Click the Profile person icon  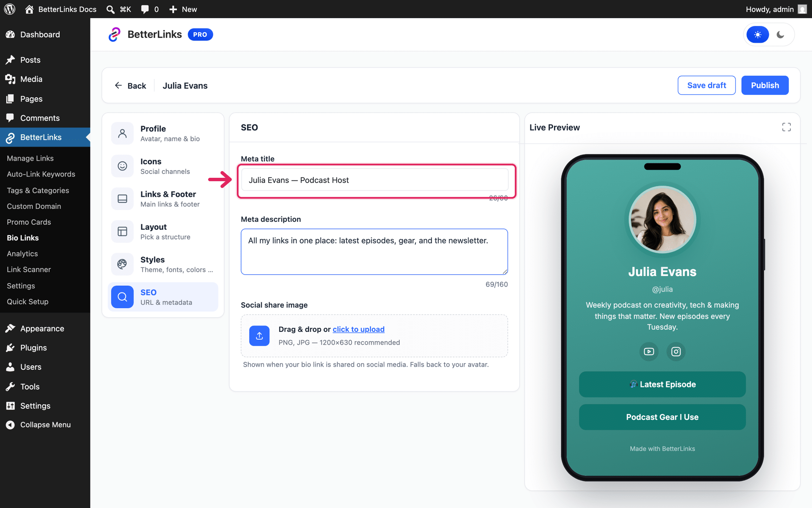122,133
